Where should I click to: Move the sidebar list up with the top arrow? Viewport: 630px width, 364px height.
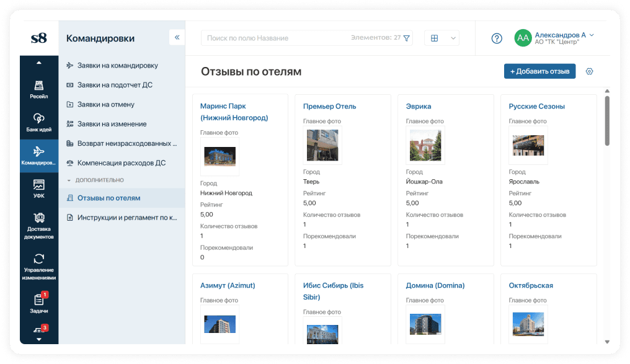pyautogui.click(x=39, y=63)
